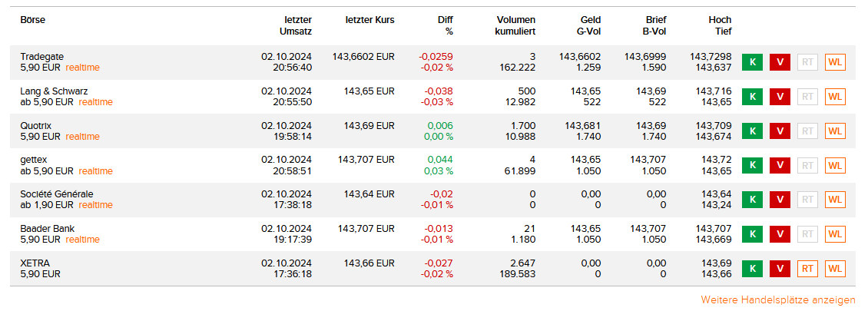This screenshot has width=868, height=311.
Task: Click green K buy button for Tradegate
Action: tap(753, 62)
